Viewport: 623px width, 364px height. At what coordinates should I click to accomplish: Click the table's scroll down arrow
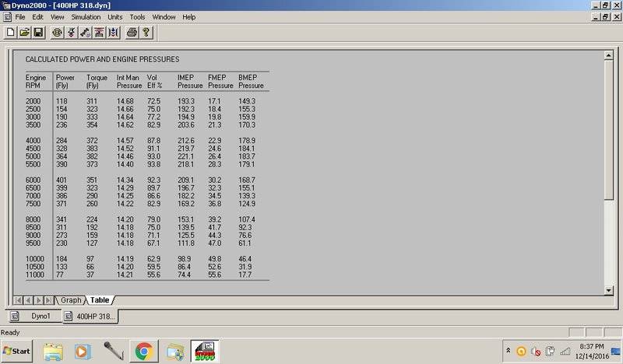[x=608, y=290]
